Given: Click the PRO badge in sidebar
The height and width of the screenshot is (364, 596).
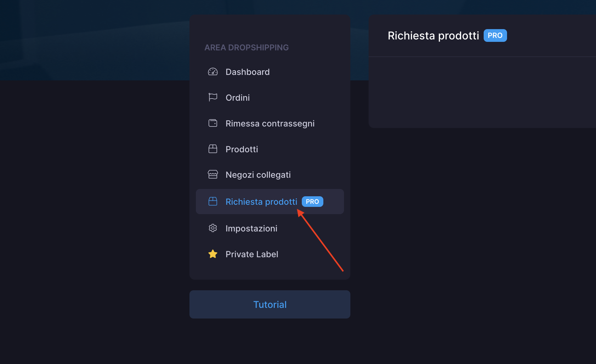Looking at the screenshot, I should (x=312, y=202).
